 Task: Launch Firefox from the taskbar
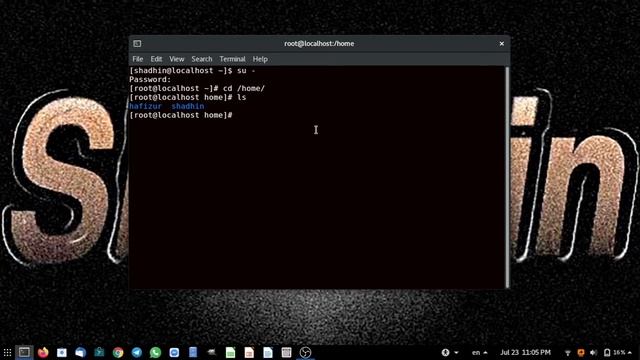[x=43, y=352]
